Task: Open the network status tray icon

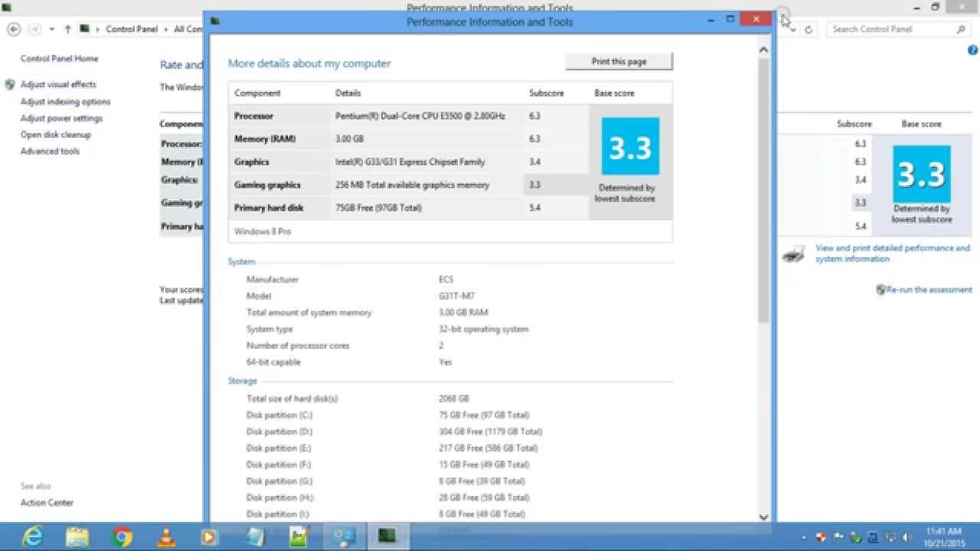Action: click(x=890, y=537)
